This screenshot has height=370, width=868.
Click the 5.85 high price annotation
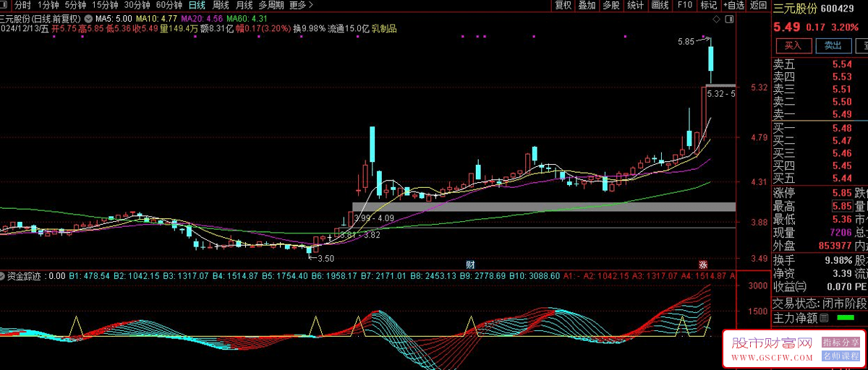(686, 42)
